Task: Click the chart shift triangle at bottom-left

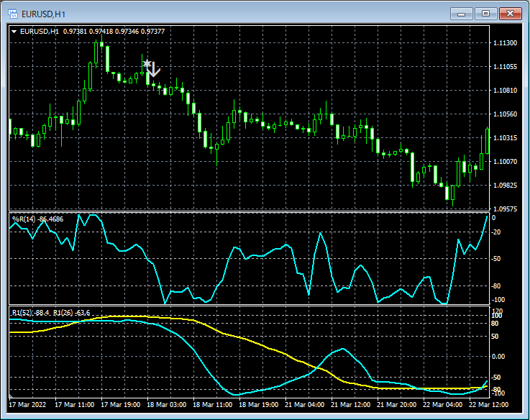Action: 12,396
